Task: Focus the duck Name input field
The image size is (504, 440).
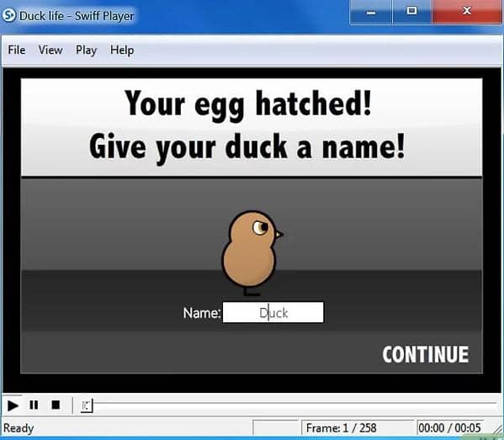Action: coord(273,312)
